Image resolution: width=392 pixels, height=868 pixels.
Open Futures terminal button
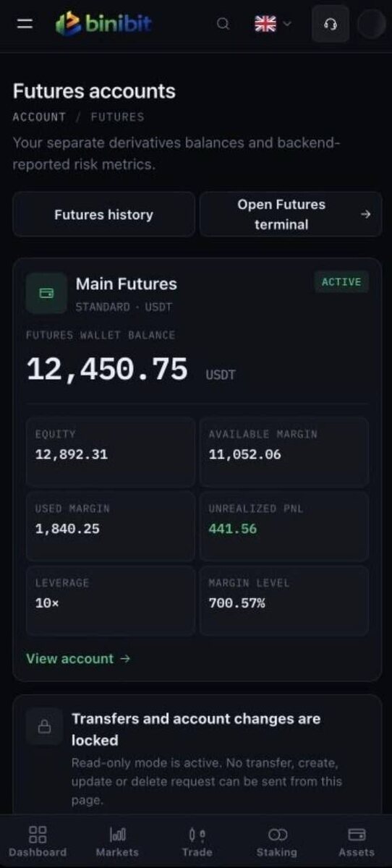click(x=291, y=214)
